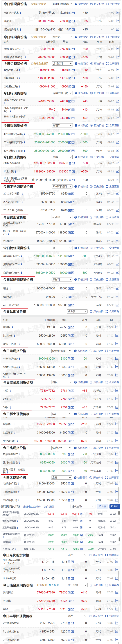Click calendar icon in 焦锑酸钠 row
Screen dimensions: 122x644
point(70,241)
